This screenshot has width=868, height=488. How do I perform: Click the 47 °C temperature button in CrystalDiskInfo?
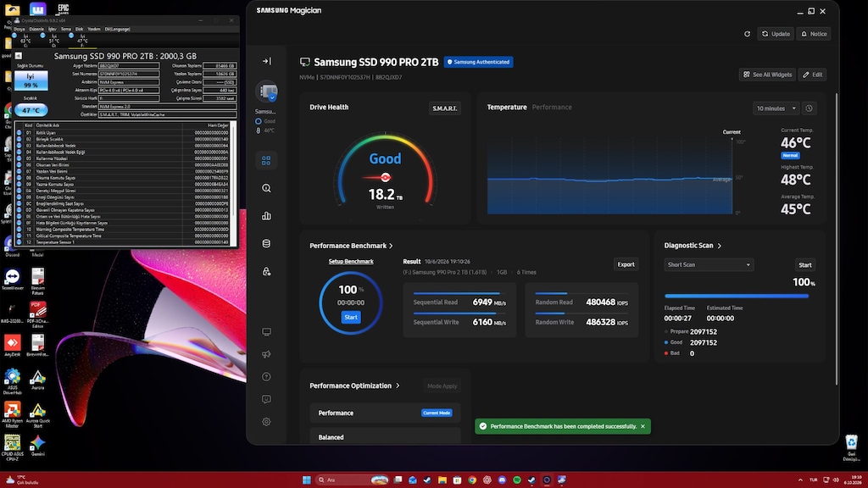coord(31,110)
